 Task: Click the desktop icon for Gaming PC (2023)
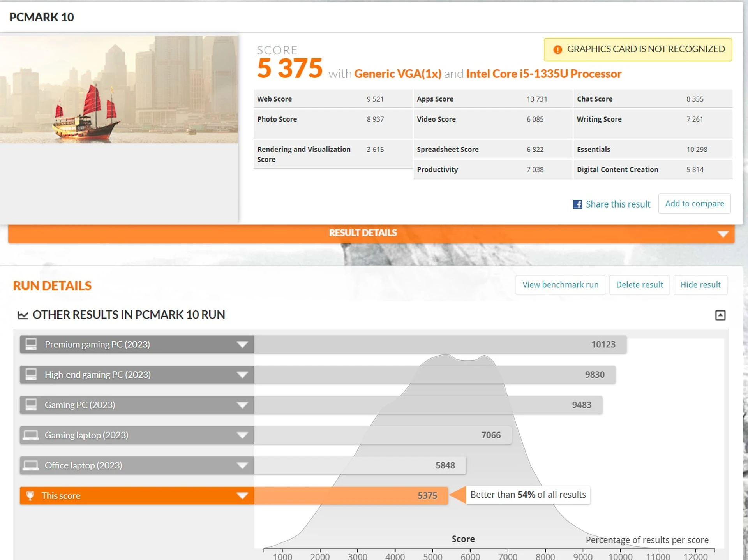(31, 405)
